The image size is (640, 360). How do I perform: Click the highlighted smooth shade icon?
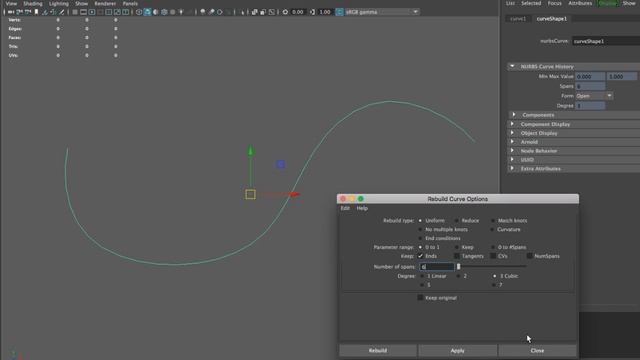147,12
